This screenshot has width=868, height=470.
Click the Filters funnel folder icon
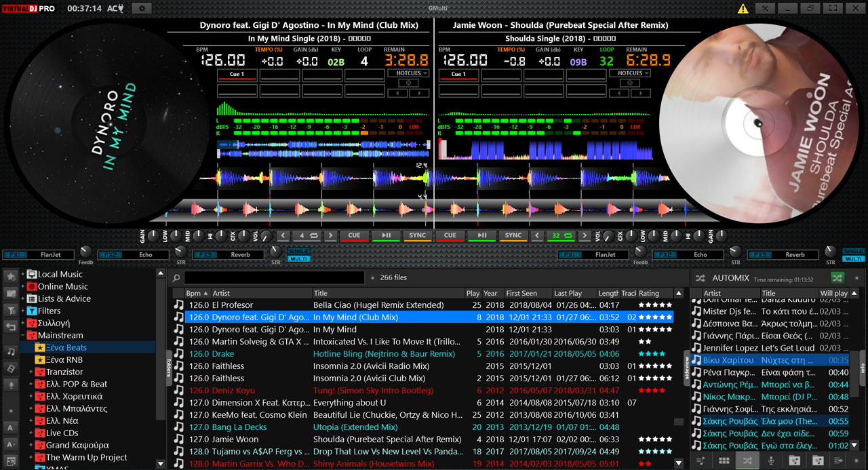click(x=31, y=311)
